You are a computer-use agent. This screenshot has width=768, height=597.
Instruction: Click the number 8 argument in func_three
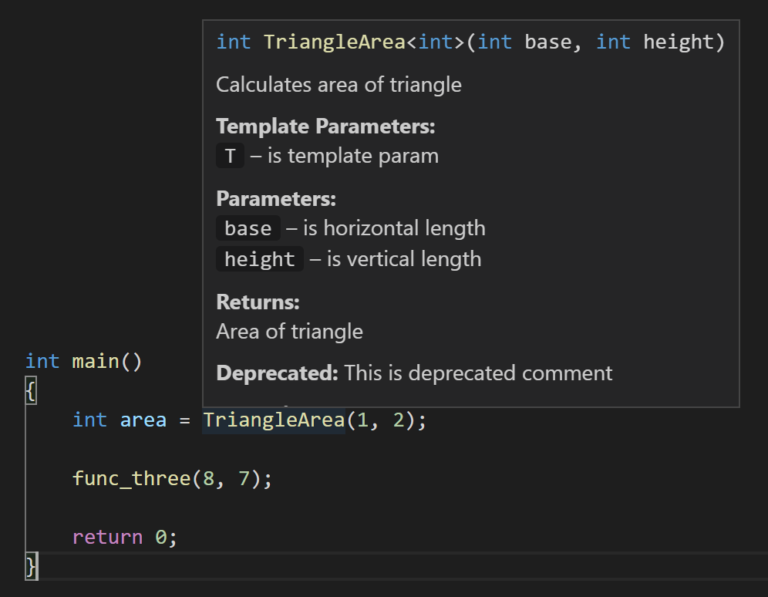coord(209,478)
